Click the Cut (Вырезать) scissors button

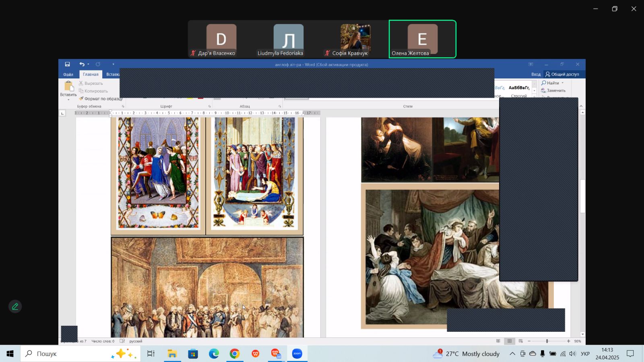point(91,83)
